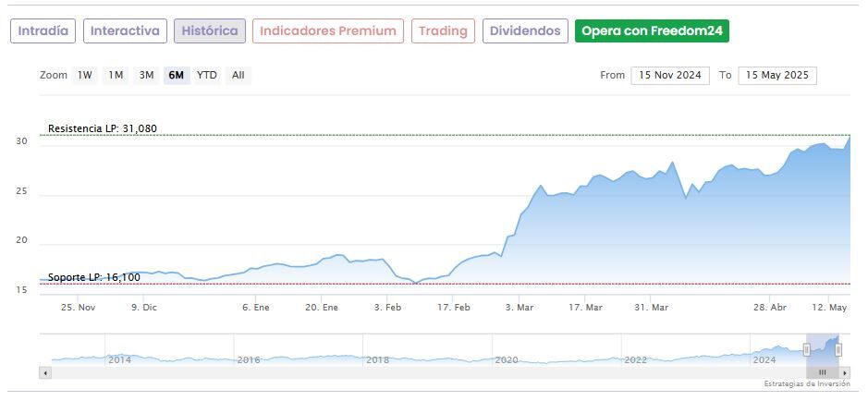Open Indicadores Premium section
This screenshot has width=868, height=401.
click(x=328, y=31)
